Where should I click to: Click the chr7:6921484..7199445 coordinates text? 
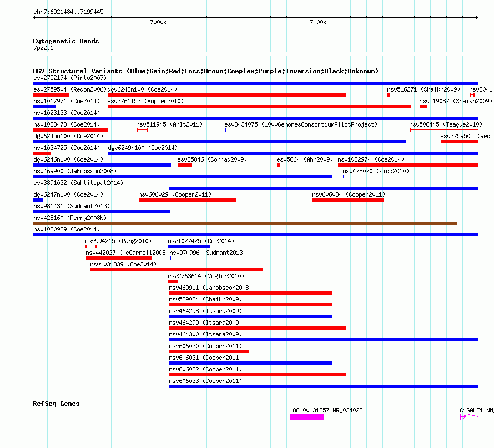[x=68, y=12]
